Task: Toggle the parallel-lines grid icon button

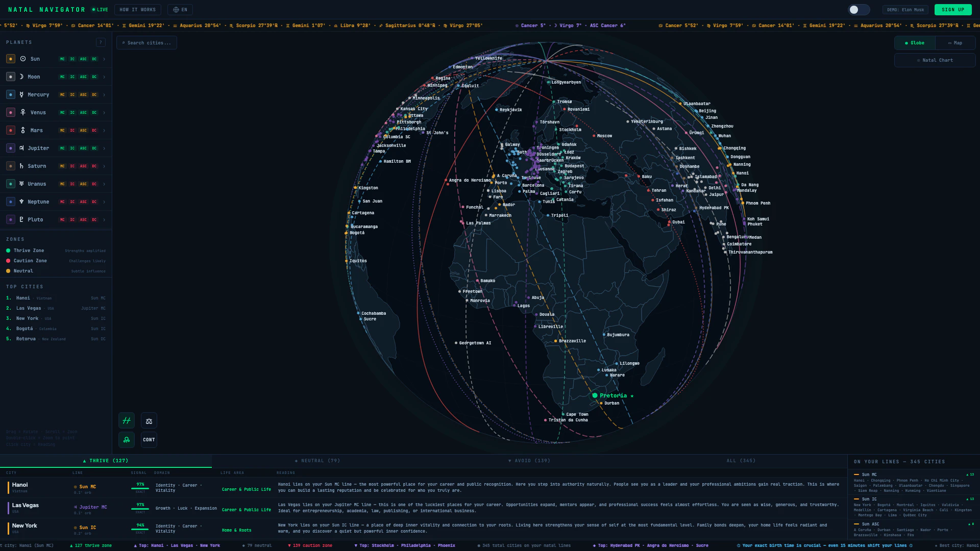Action: point(127,421)
